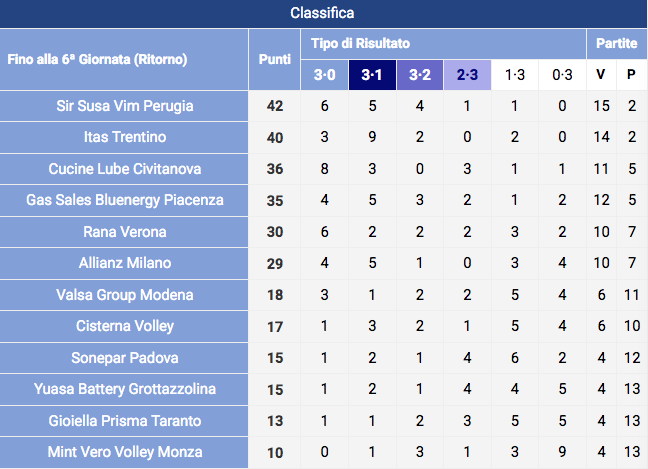Click the Sir Susa Vim Perugia team name
The height and width of the screenshot is (469, 648).
pyautogui.click(x=125, y=105)
